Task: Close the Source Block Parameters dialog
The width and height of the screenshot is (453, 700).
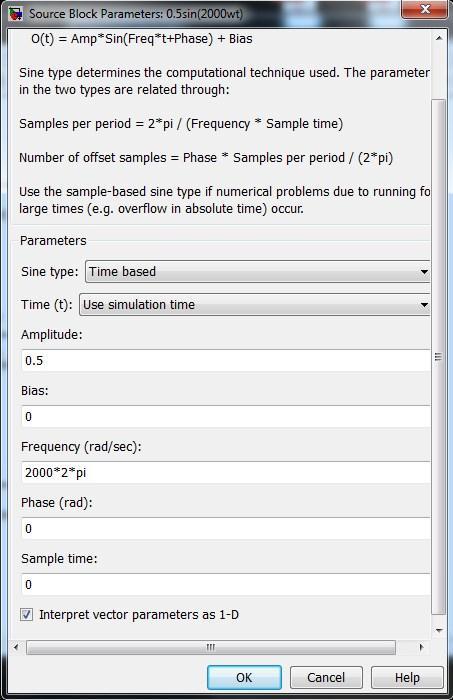Action: 424,9
